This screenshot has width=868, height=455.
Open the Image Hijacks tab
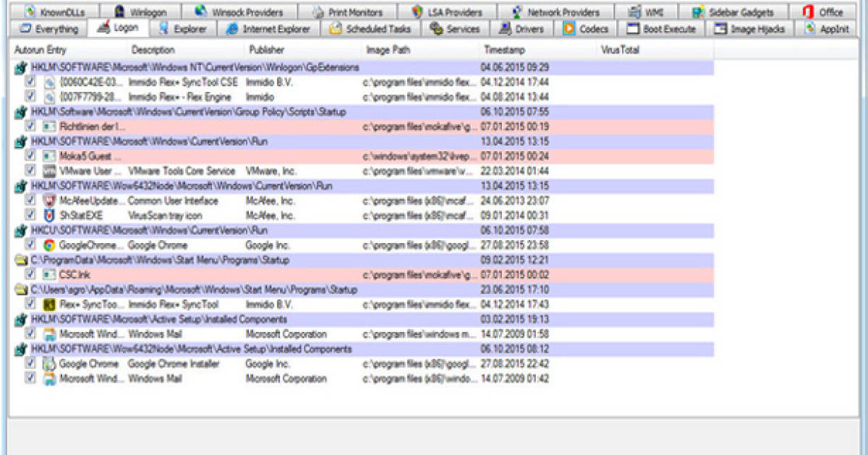749,29
